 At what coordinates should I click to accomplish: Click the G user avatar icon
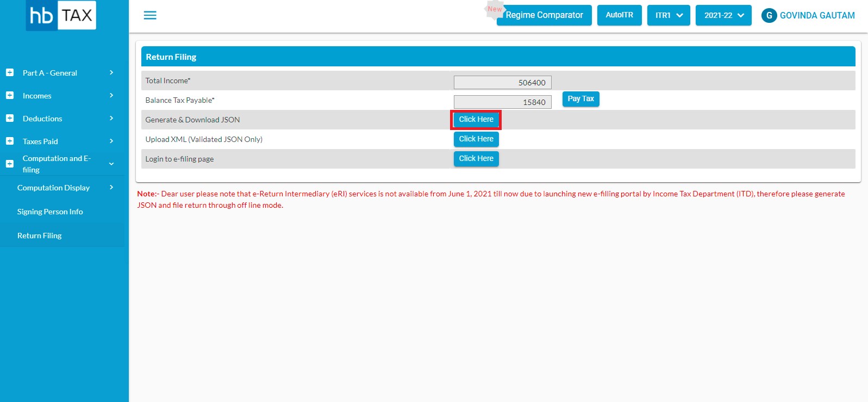[x=769, y=15]
